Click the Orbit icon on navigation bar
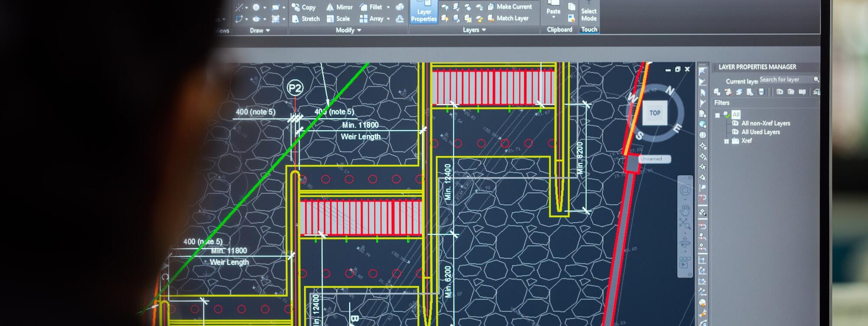This screenshot has width=868, height=326. pyautogui.click(x=685, y=242)
